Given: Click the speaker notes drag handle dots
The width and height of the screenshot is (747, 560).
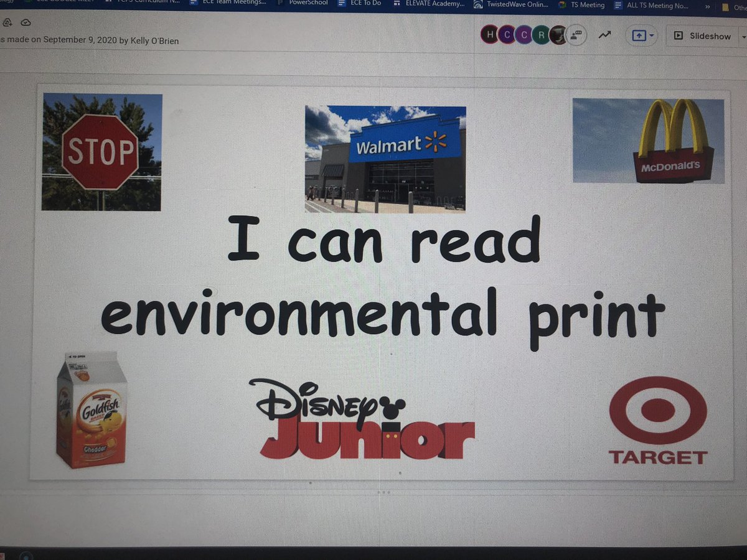Looking at the screenshot, I should click(384, 492).
